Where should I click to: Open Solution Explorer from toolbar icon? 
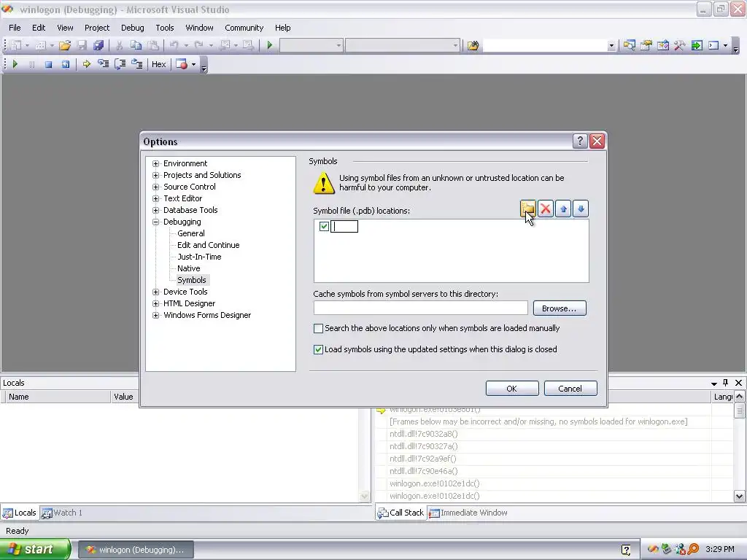coord(630,45)
